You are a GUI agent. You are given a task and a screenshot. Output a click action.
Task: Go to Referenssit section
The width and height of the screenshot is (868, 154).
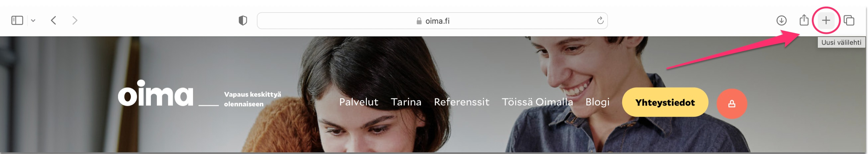pos(461,102)
